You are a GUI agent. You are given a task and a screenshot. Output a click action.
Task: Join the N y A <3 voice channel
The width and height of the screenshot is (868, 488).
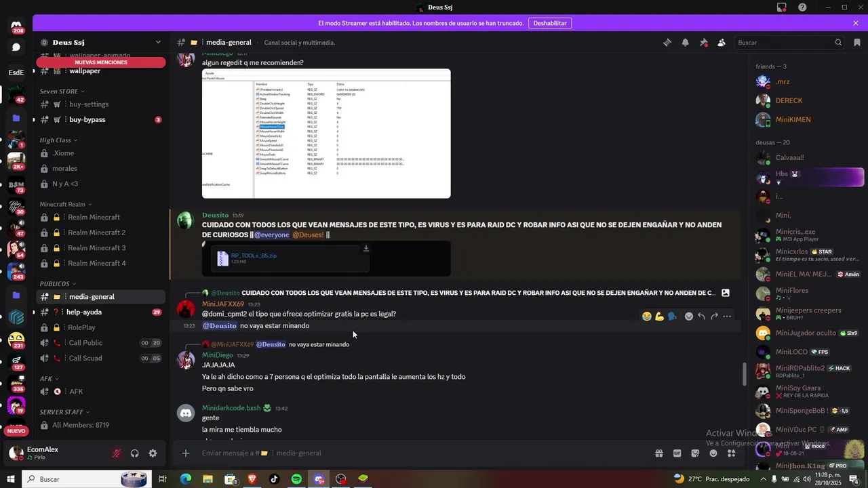click(x=101, y=184)
